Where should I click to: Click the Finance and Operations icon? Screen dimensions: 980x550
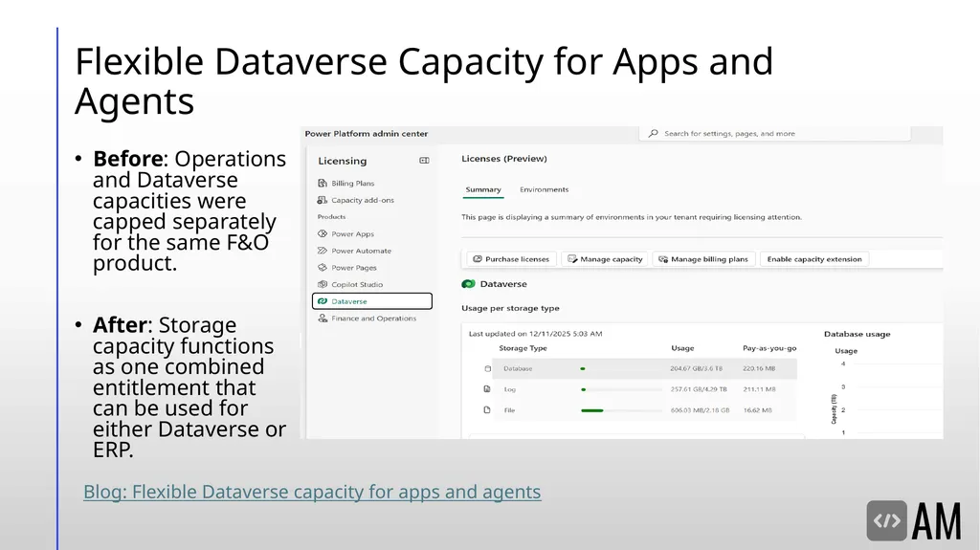pos(323,319)
